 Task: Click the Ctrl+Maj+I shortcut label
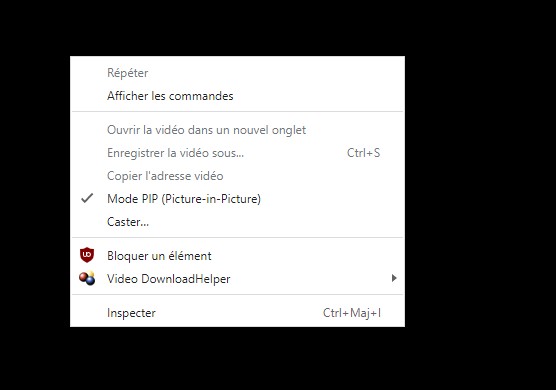pyautogui.click(x=352, y=313)
